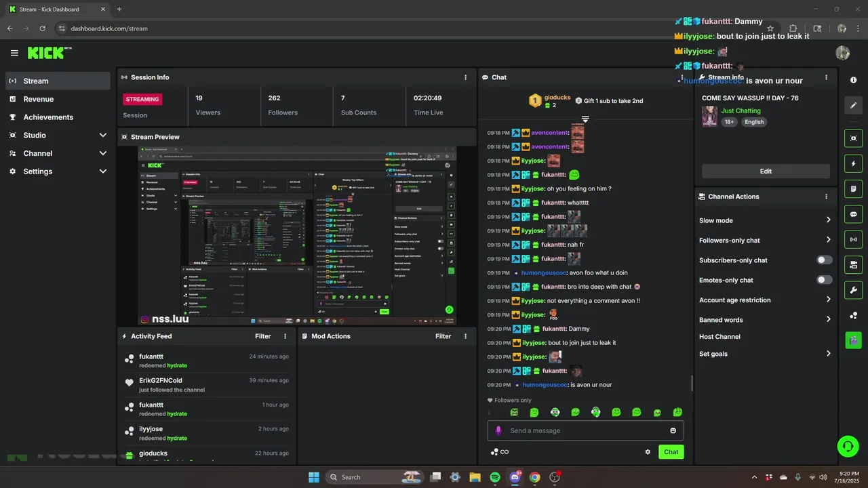Click Filter in Activity Feed header
The height and width of the screenshot is (488, 868).
(263, 336)
